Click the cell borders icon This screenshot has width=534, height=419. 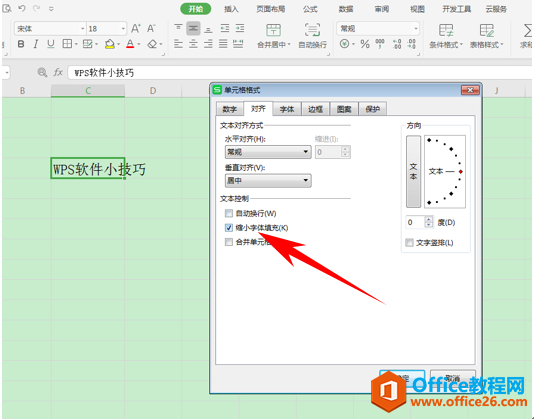click(x=67, y=44)
